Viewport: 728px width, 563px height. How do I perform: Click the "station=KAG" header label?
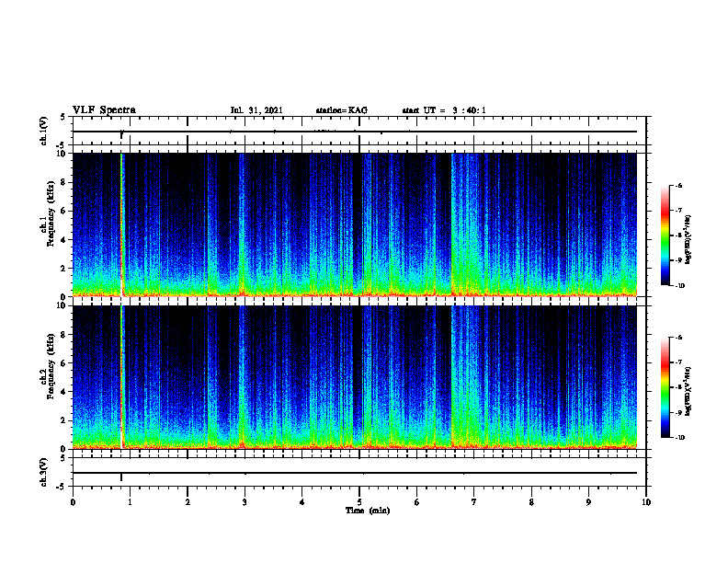click(x=341, y=110)
